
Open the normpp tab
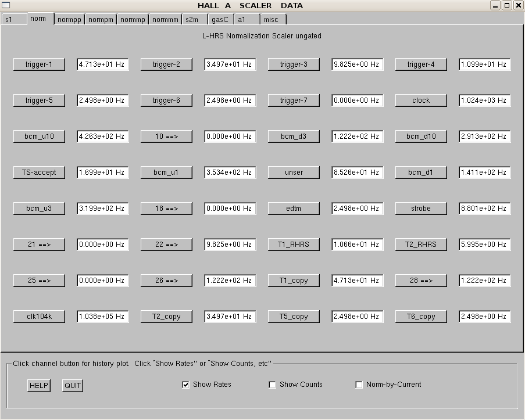click(69, 19)
